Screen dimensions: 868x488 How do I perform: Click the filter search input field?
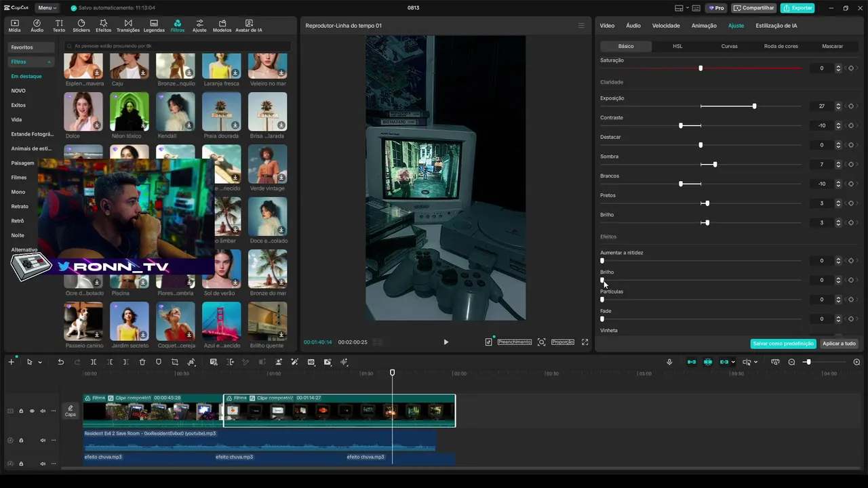coord(176,46)
